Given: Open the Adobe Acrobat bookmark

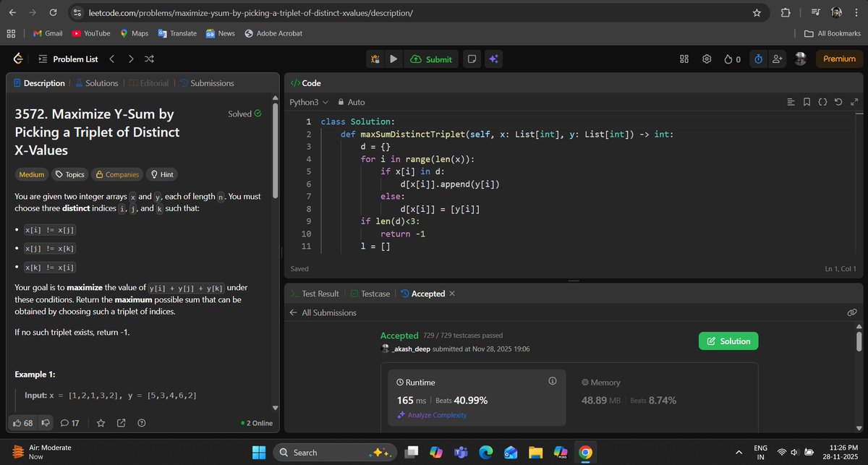Looking at the screenshot, I should pyautogui.click(x=273, y=33).
